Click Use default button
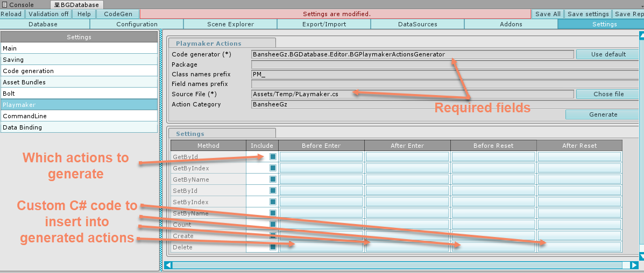 pos(608,54)
